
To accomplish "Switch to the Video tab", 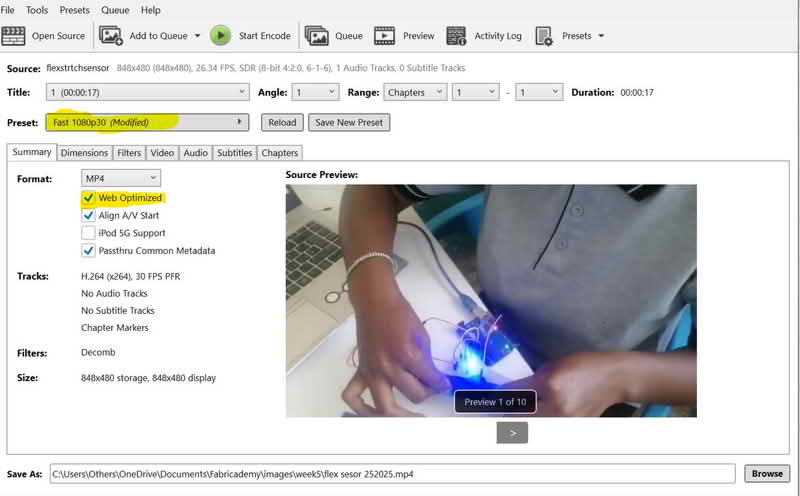I will coord(162,153).
